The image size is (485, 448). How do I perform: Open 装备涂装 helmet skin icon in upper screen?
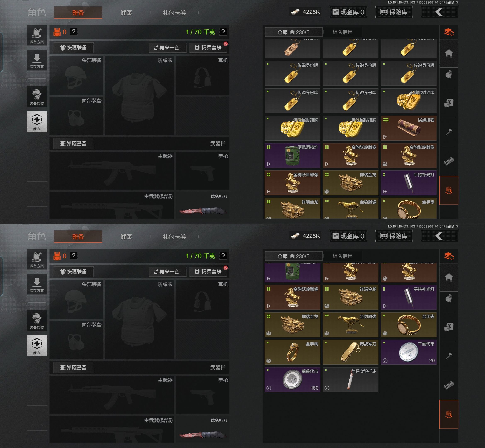tap(37, 97)
